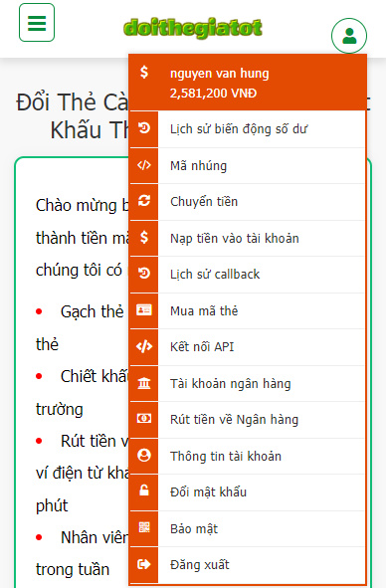Click the refresh arrows icon for Chuyển tiền
Viewport: 386px width, 588px height.
144,201
